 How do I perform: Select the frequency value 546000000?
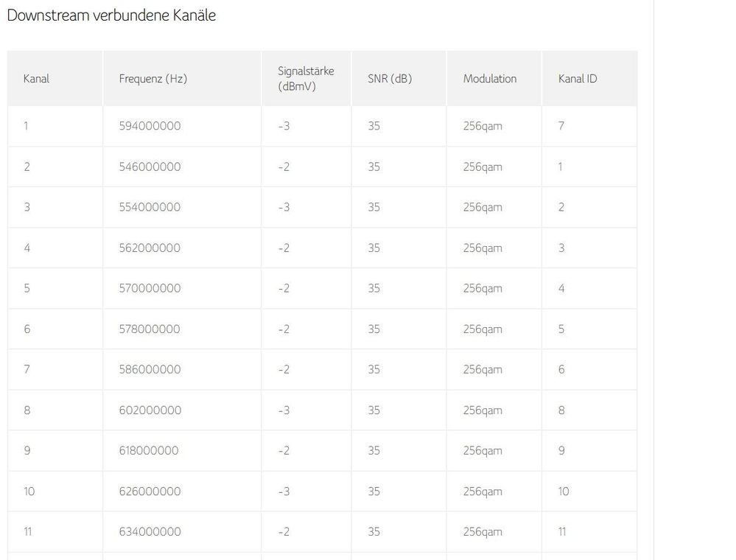coord(150,167)
